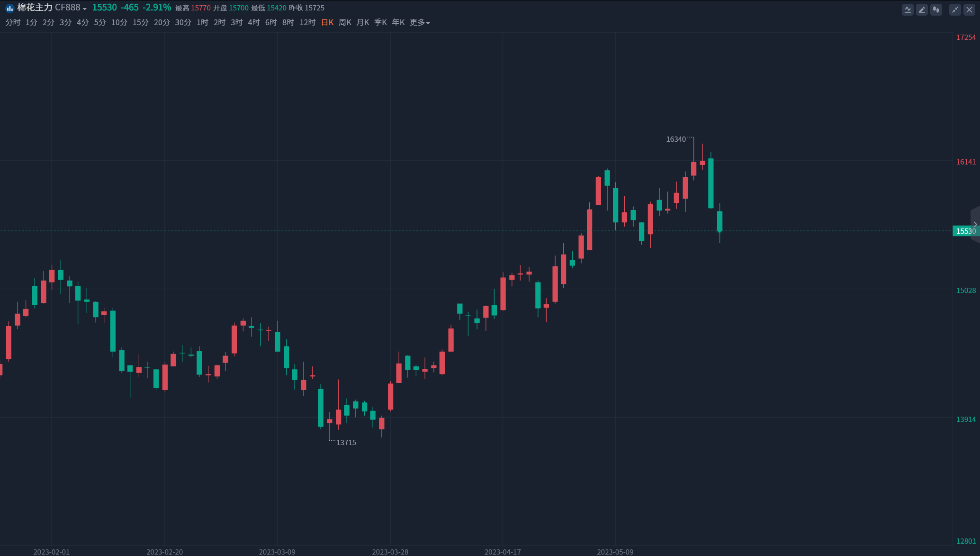Viewport: 980px width, 556px height.
Task: Select the 3分 timeframe
Action: pos(65,22)
